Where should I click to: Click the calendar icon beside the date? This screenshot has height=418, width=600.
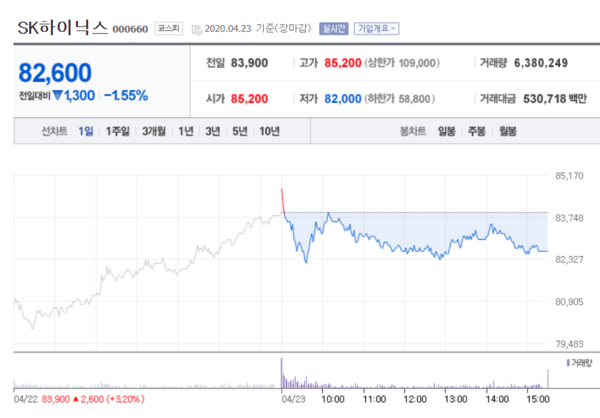(x=196, y=29)
